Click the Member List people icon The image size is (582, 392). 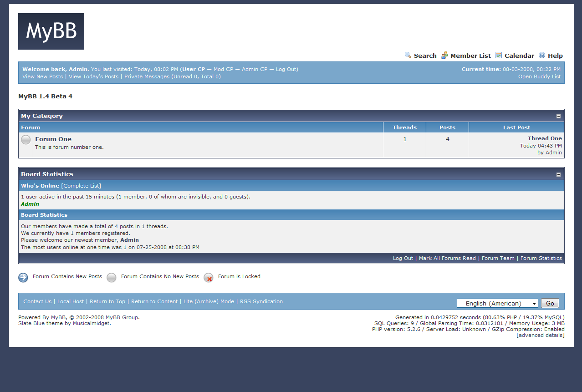click(x=444, y=55)
